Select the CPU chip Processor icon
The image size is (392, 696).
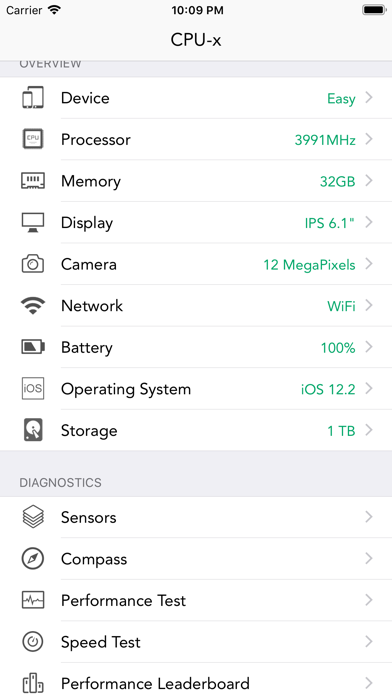pyautogui.click(x=33, y=139)
